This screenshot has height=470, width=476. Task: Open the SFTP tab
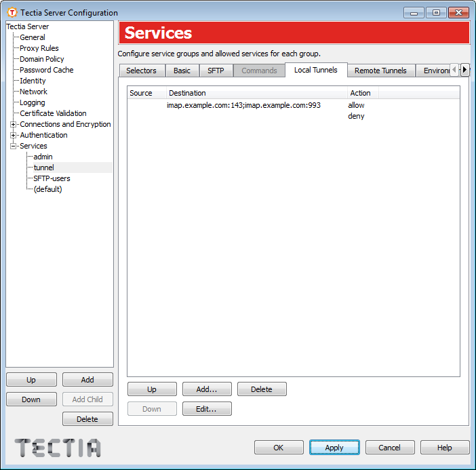216,71
